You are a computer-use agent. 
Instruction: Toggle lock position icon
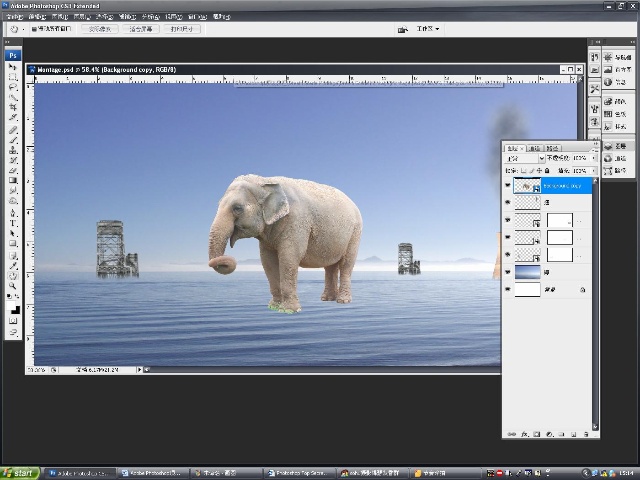(540, 171)
